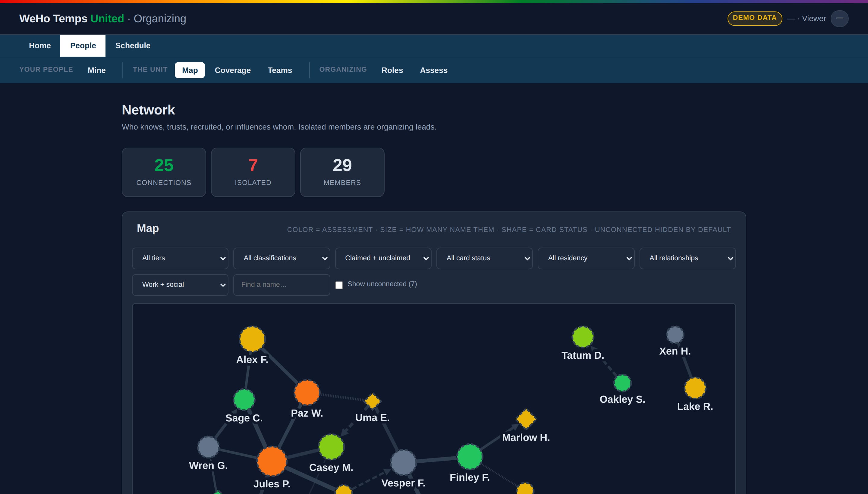Select the Lake R. yellow node
The width and height of the screenshot is (868, 494).
point(695,388)
